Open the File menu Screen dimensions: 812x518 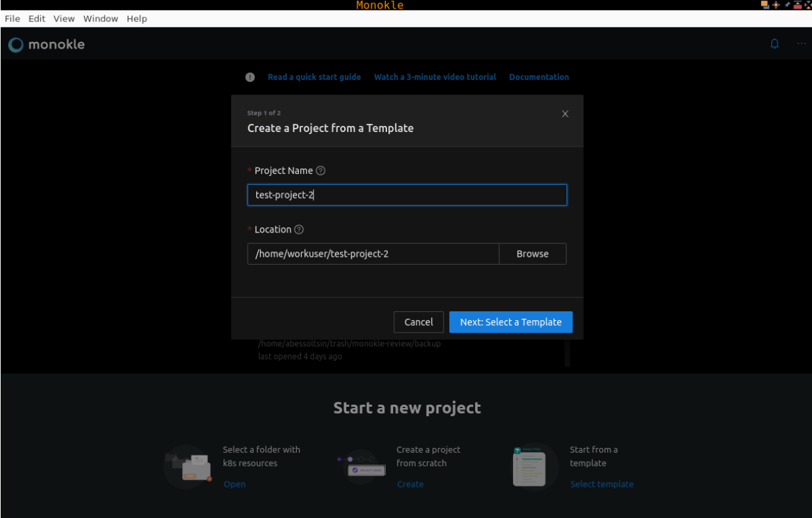coord(13,19)
